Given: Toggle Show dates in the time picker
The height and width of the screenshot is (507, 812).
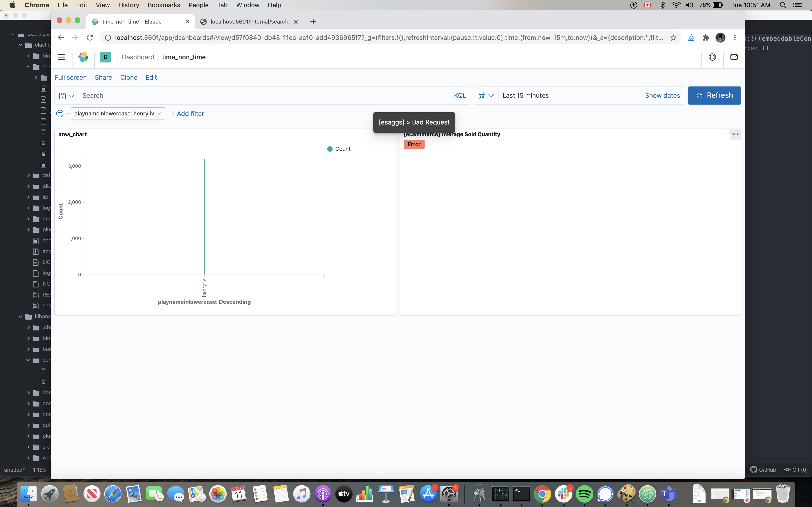Looking at the screenshot, I should [x=662, y=96].
